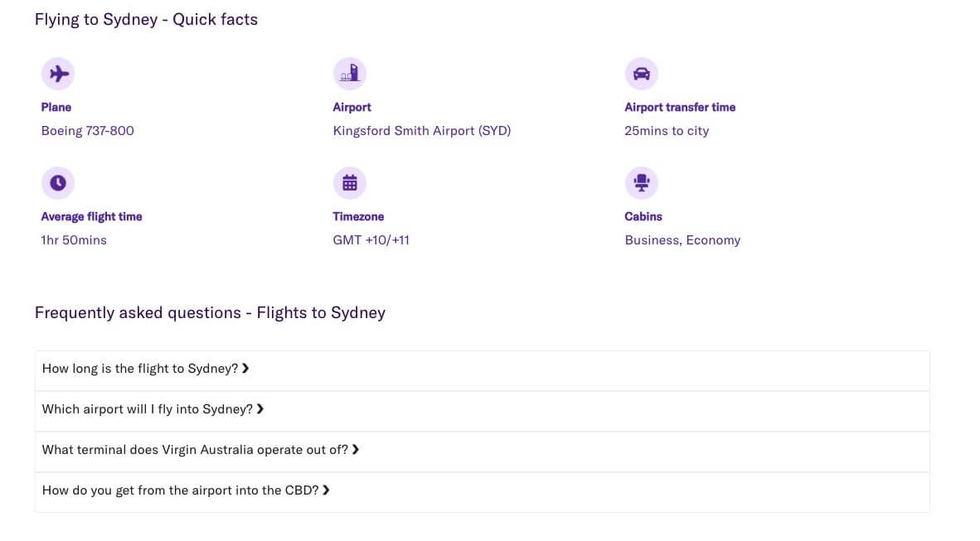Expand chevron beside Virgin Australia terminal question
The image size is (980, 541).
coord(356,450)
